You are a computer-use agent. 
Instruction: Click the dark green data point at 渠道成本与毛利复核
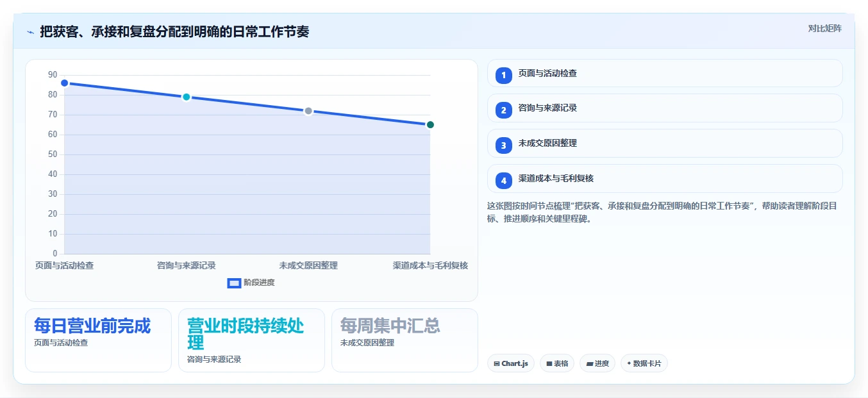tap(430, 125)
